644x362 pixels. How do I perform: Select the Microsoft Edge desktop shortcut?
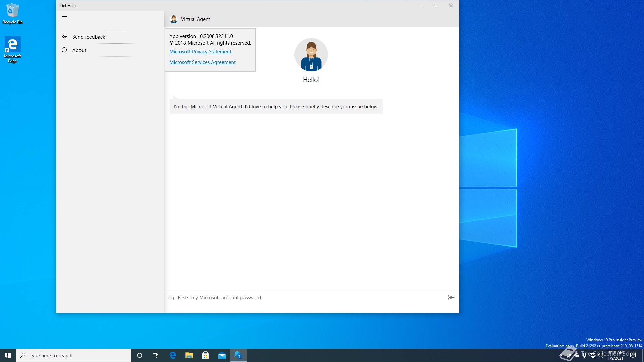pos(12,50)
